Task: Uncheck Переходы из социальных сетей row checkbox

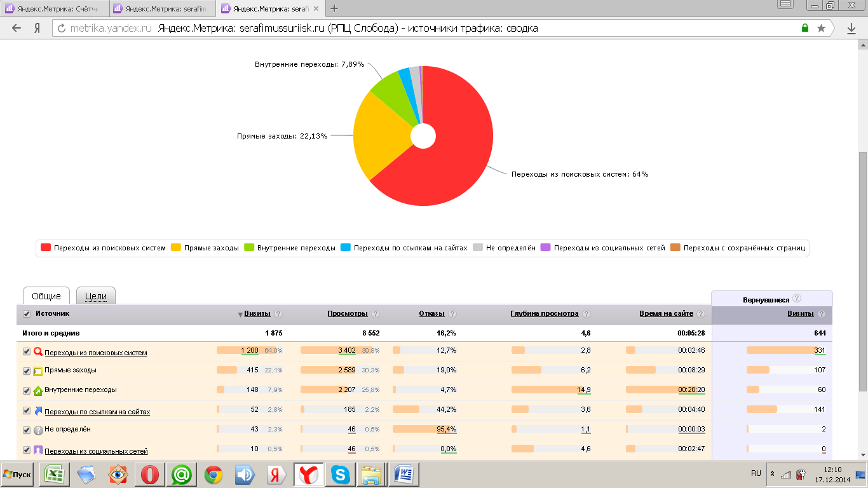Action: coord(27,450)
